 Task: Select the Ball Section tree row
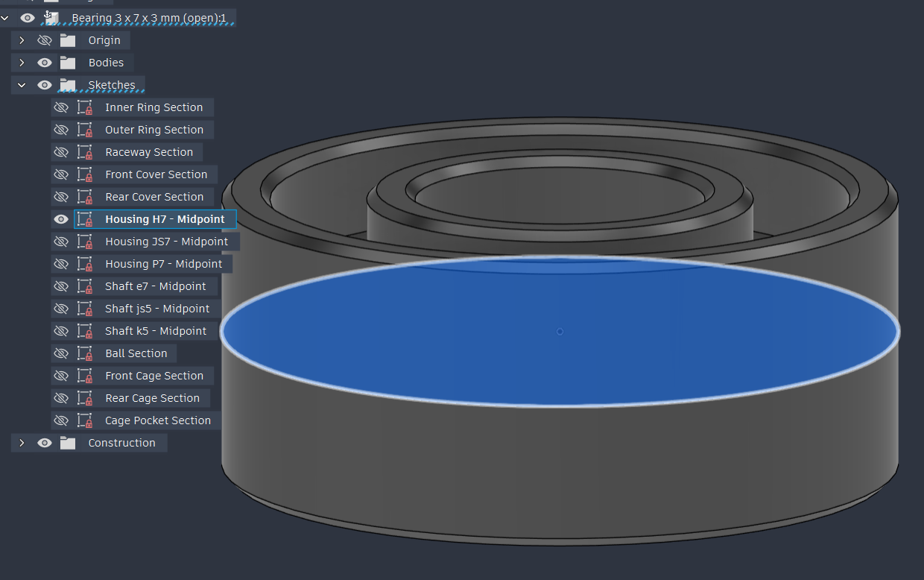pyautogui.click(x=114, y=353)
